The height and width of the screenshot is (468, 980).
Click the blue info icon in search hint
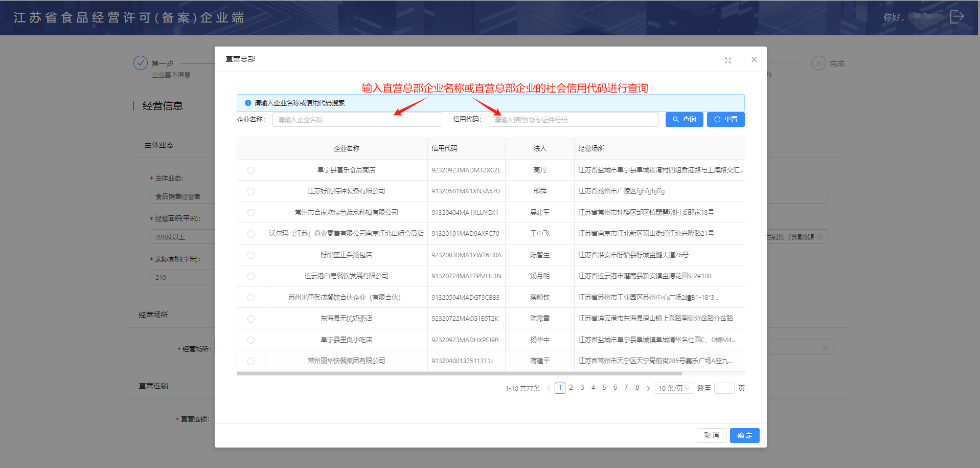coord(248,103)
